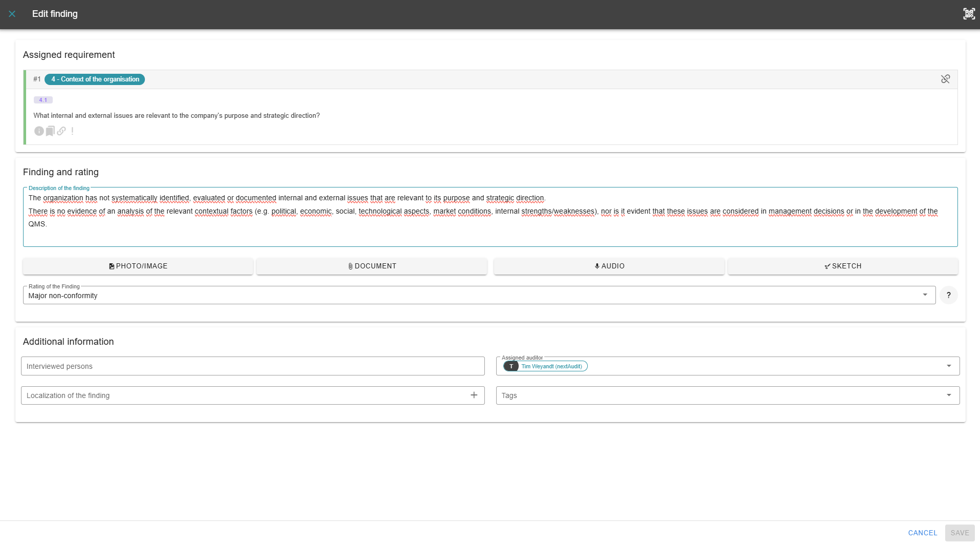Viewport: 980px width, 544px height.
Task: Attach a document to the finding
Action: [x=372, y=266]
